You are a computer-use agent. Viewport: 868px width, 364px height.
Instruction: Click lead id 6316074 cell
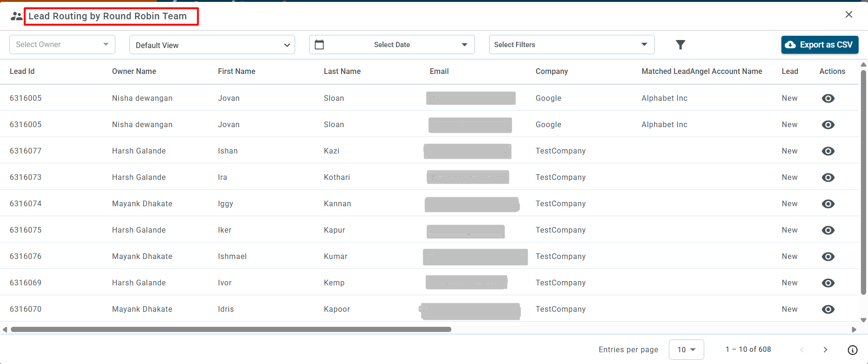click(25, 204)
